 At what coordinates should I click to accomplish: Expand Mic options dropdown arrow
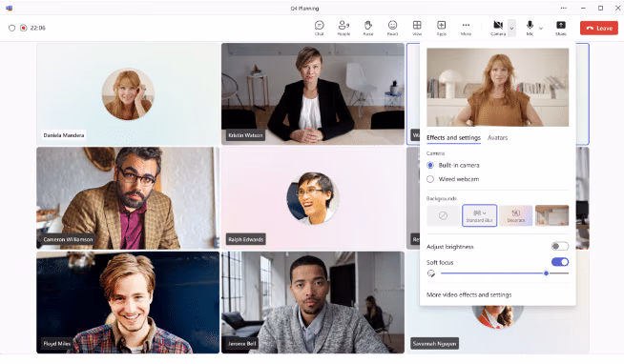click(540, 29)
